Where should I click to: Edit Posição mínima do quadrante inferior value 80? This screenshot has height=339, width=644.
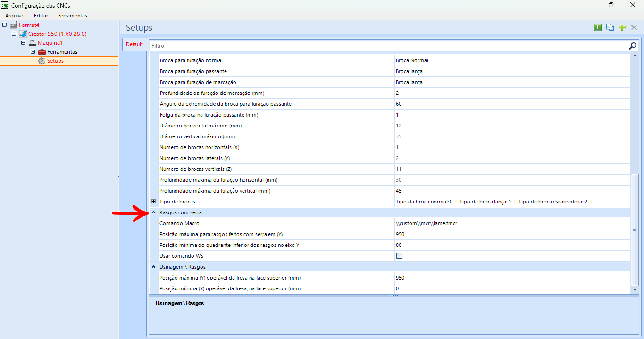coord(512,245)
